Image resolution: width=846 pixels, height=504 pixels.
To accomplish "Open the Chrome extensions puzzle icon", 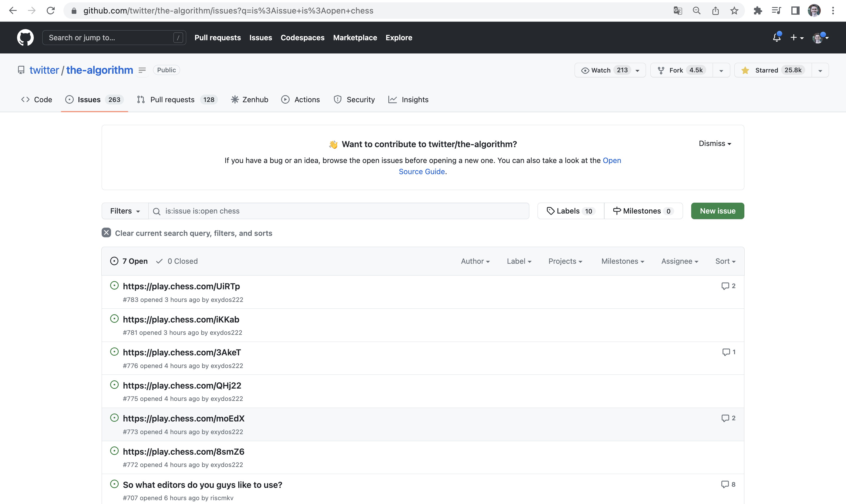I will click(758, 11).
